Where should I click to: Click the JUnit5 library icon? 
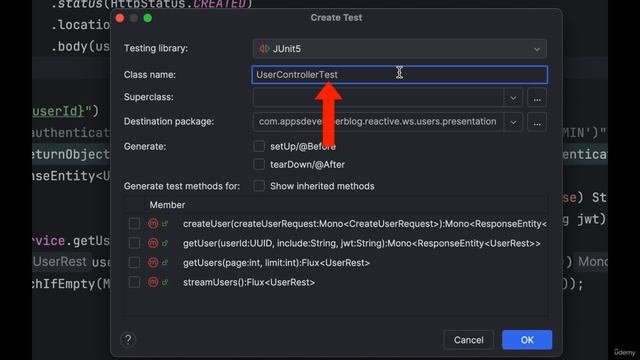(x=264, y=49)
